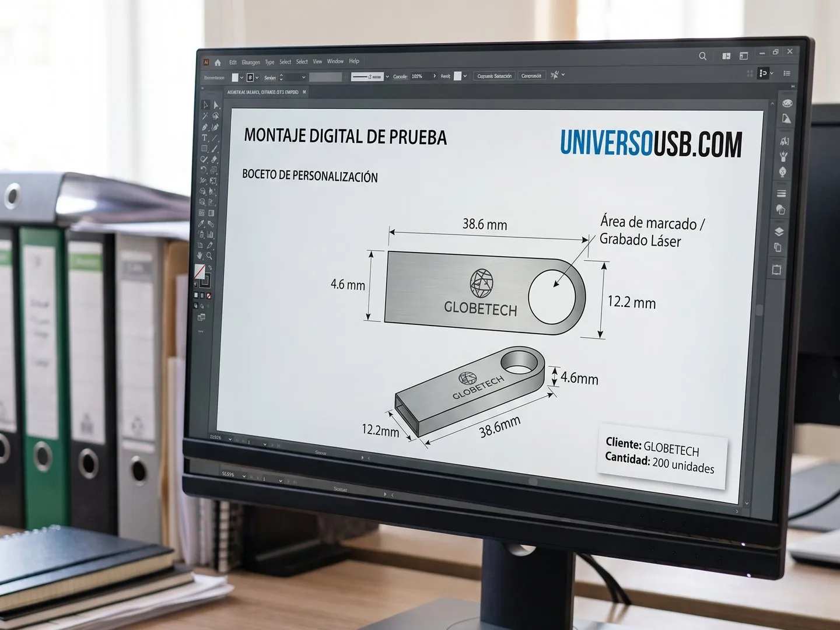This screenshot has height=630, width=840.
Task: Select the Pen tool
Action: (x=205, y=127)
